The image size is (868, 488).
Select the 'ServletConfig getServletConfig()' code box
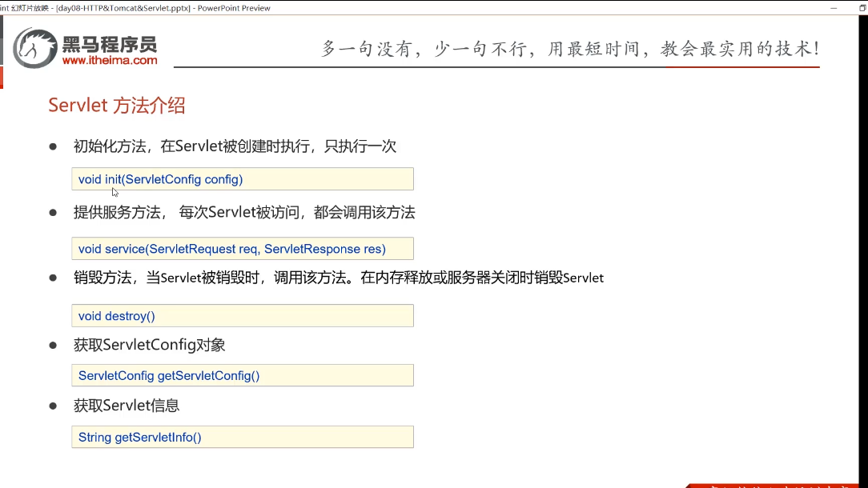pos(243,376)
